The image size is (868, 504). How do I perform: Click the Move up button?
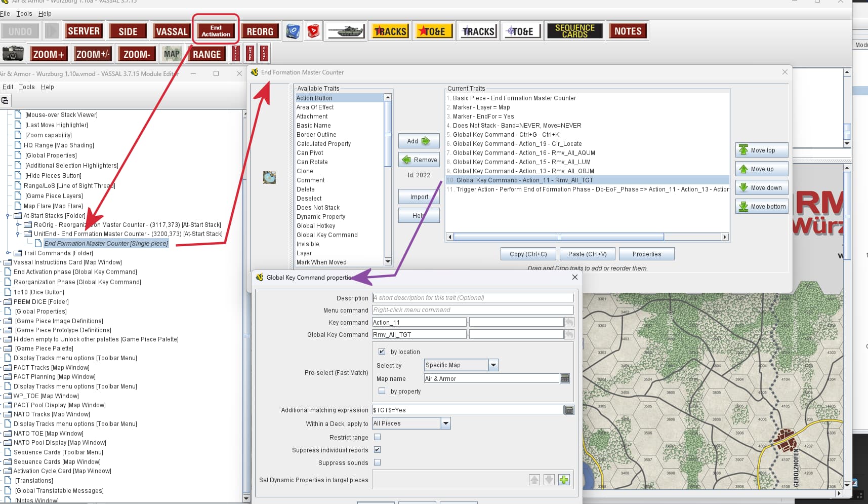(x=761, y=169)
